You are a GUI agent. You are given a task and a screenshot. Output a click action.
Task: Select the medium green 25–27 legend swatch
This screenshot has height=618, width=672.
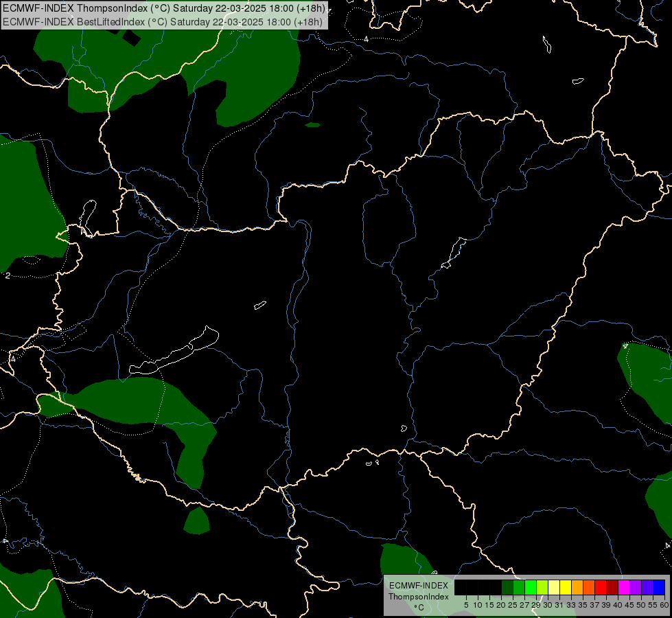[518, 587]
